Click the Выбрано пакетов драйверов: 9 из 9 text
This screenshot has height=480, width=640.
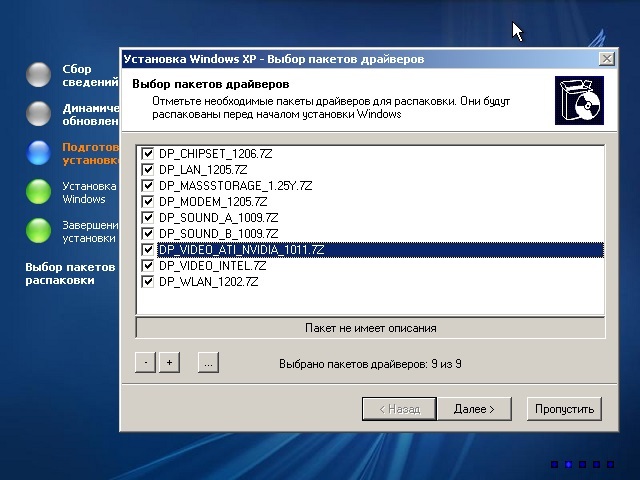pyautogui.click(x=370, y=364)
